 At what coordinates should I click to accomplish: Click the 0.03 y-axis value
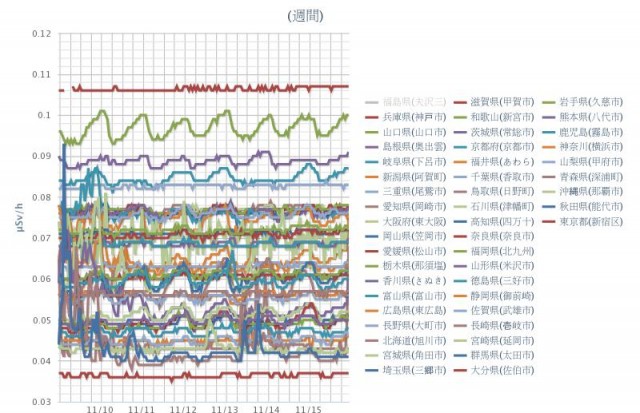pos(42,402)
